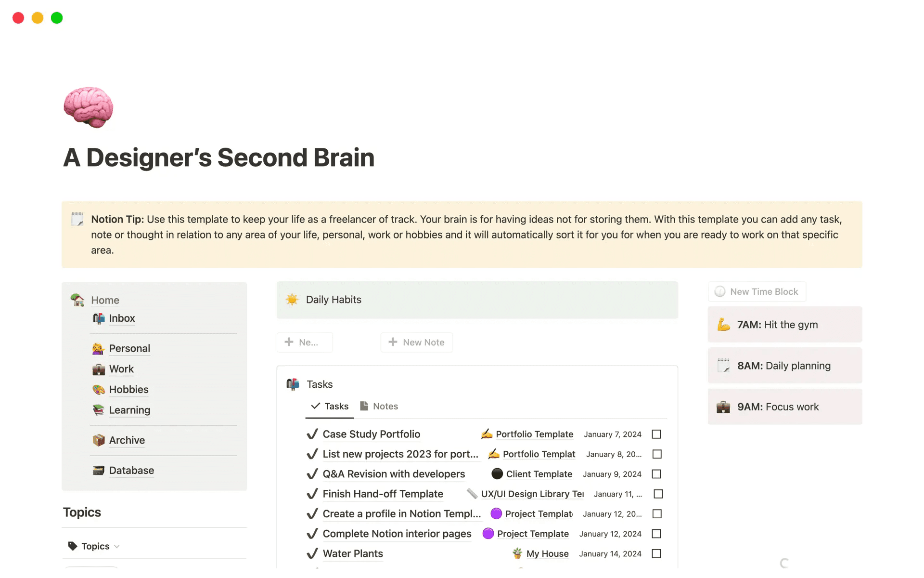924x578 pixels.
Task: Click the mailbox icon beside Inbox
Action: click(99, 318)
